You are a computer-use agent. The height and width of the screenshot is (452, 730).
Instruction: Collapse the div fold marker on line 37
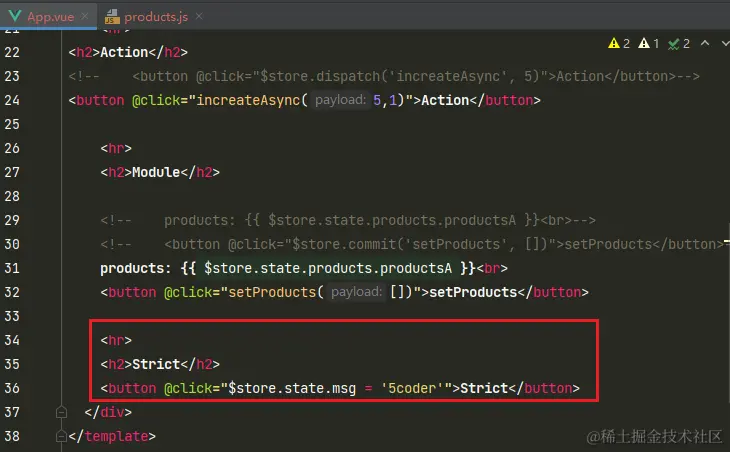61,412
